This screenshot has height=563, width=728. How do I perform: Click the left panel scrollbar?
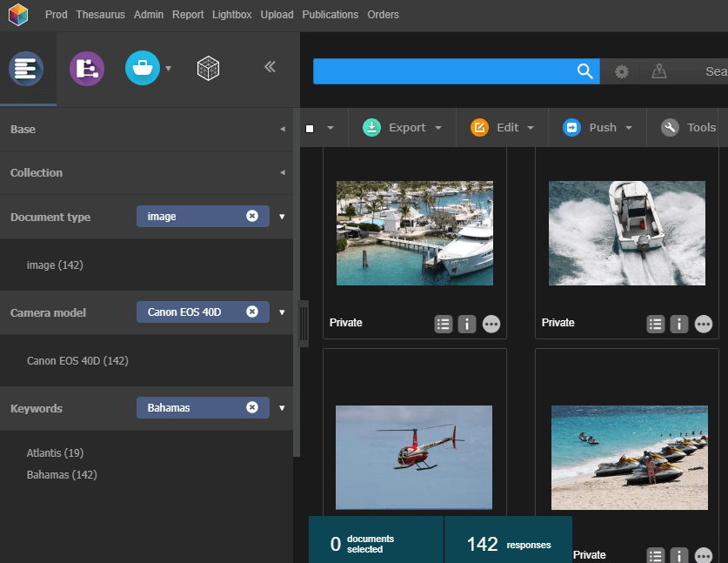pos(297,283)
